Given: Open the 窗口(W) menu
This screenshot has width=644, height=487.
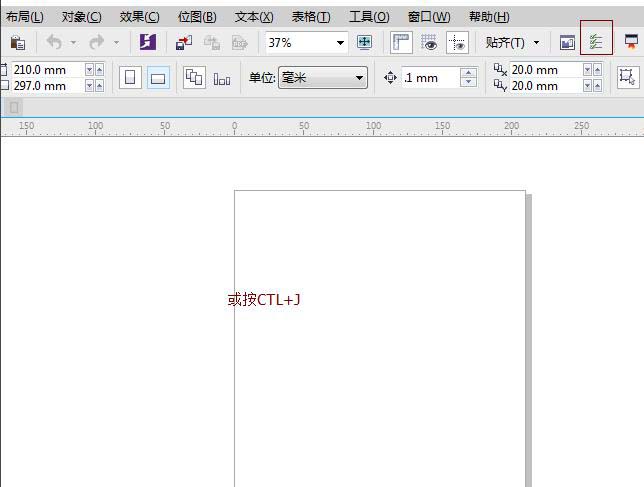Looking at the screenshot, I should click(x=429, y=17).
